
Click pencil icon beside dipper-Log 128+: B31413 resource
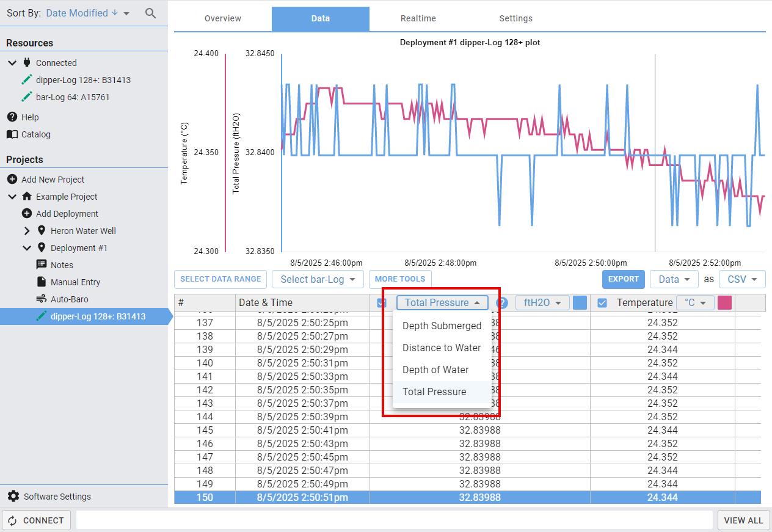26,79
